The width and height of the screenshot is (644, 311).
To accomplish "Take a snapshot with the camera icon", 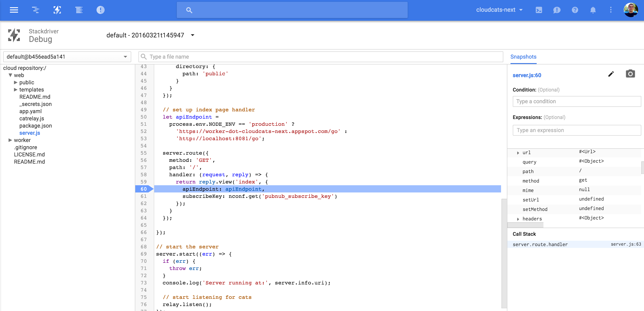I will 630,74.
